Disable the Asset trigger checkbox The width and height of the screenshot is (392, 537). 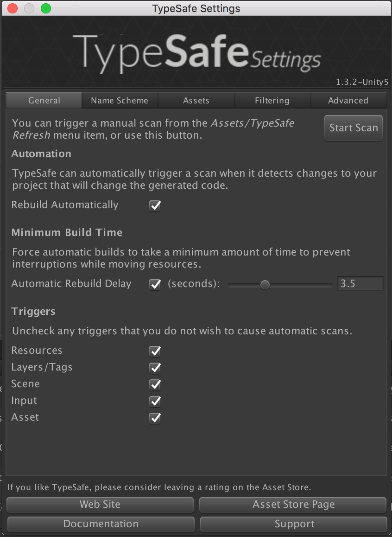point(155,418)
